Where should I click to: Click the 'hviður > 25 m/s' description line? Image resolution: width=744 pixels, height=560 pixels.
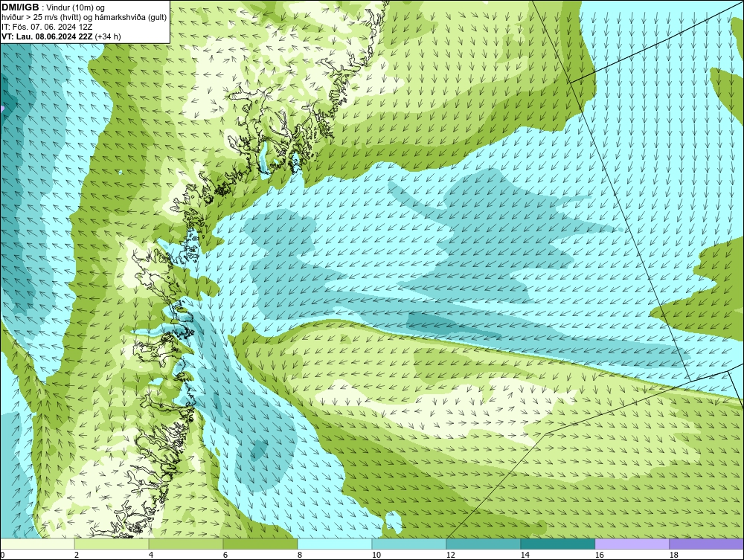point(84,18)
